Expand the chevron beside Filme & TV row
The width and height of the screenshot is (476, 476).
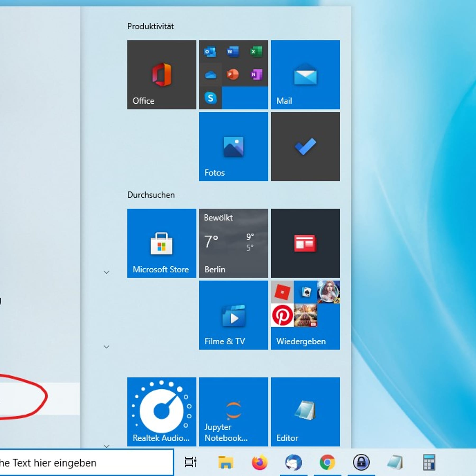coord(106,347)
